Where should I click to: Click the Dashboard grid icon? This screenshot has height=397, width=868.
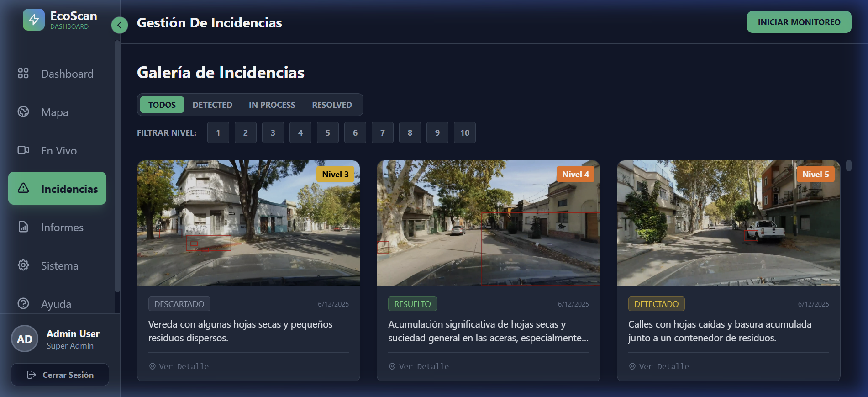point(23,73)
